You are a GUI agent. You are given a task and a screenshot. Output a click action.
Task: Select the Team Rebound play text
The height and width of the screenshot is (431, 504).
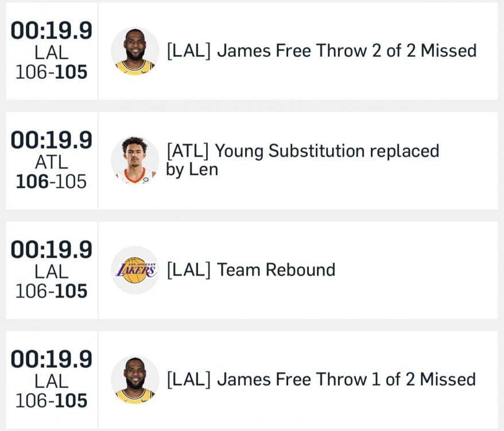coord(251,270)
